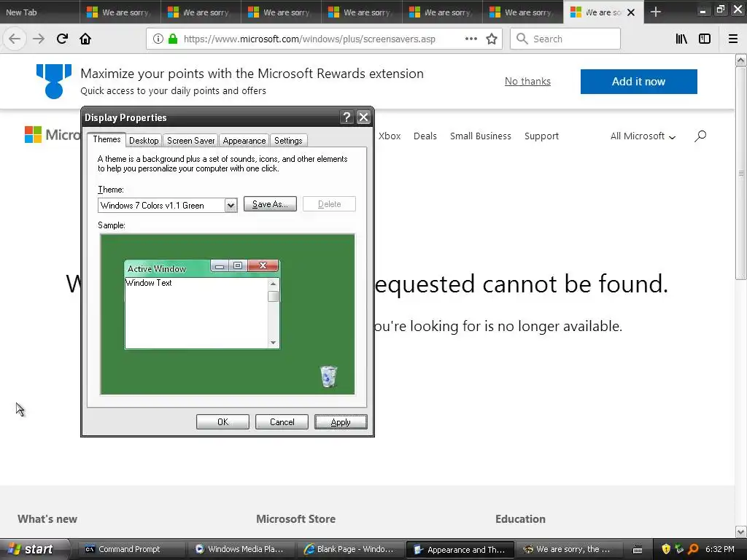Click the 'What's new' footer heading
Screen dimensions: 747x560
[47, 519]
